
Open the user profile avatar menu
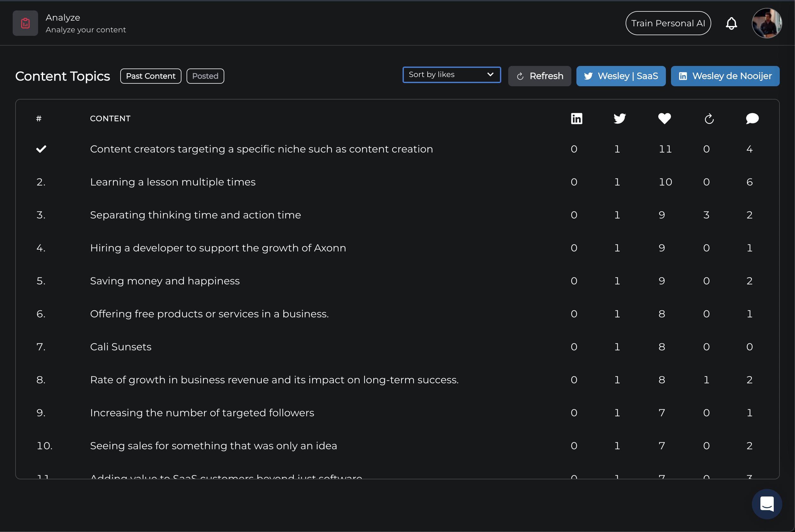[767, 23]
